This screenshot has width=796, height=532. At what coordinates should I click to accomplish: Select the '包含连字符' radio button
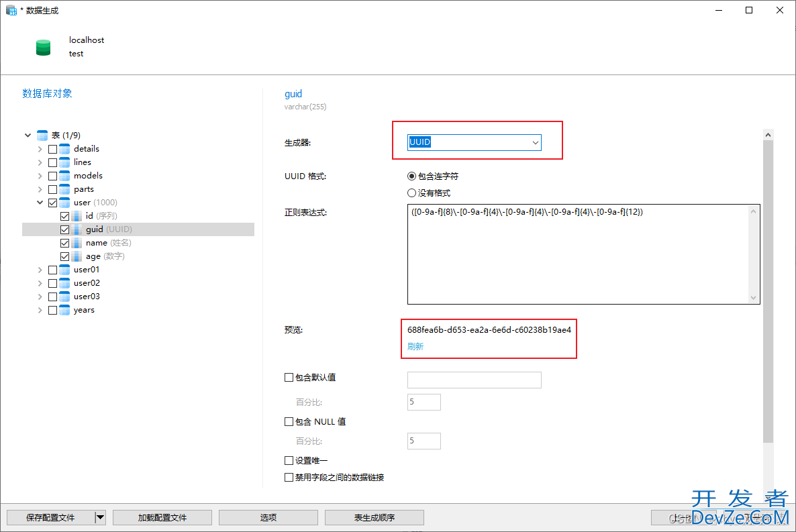tap(411, 176)
